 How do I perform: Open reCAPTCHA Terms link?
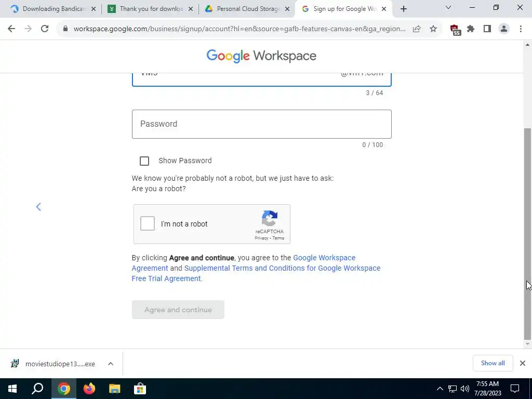coord(278,238)
